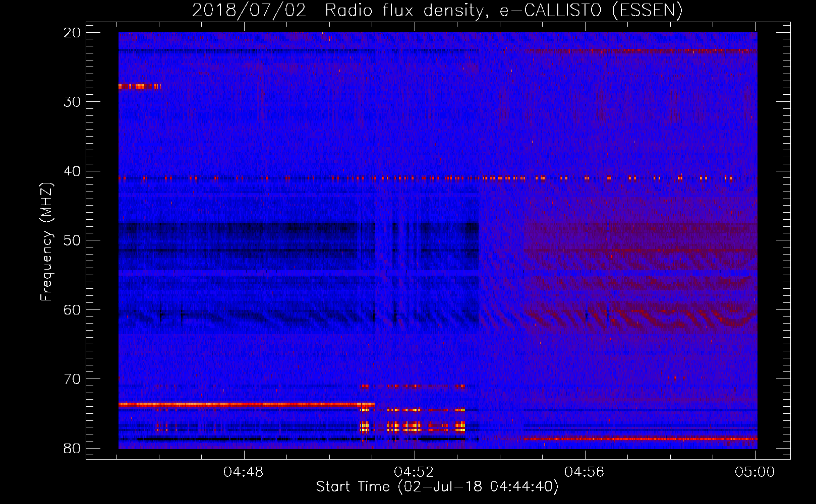
Task: Click the 70 frequency tick label
Action: coord(72,379)
